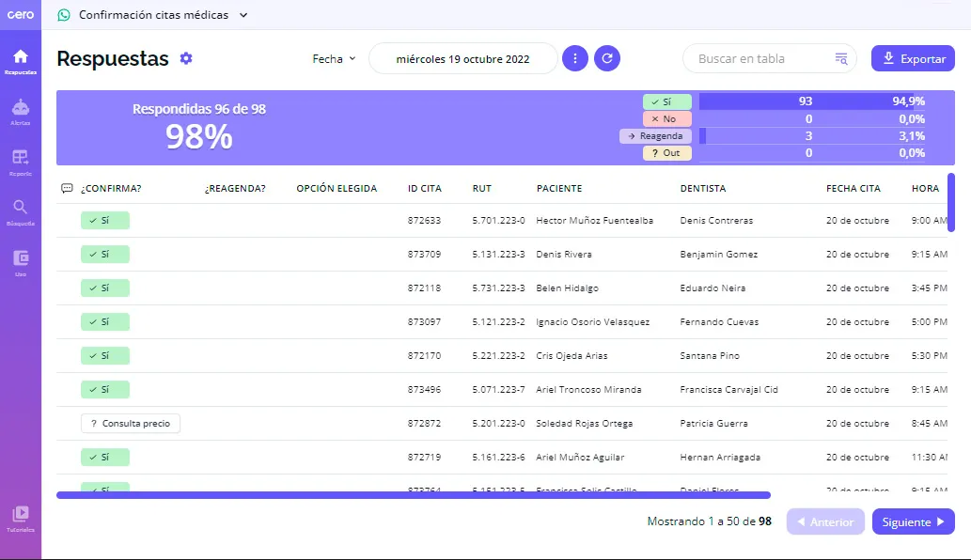971x560 pixels.
Task: Click the filter-search icon in search box
Action: (x=841, y=59)
